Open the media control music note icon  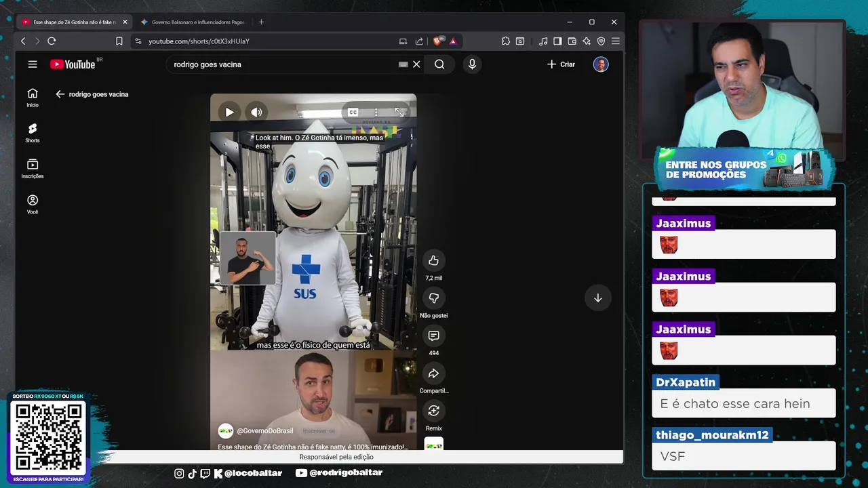(543, 41)
